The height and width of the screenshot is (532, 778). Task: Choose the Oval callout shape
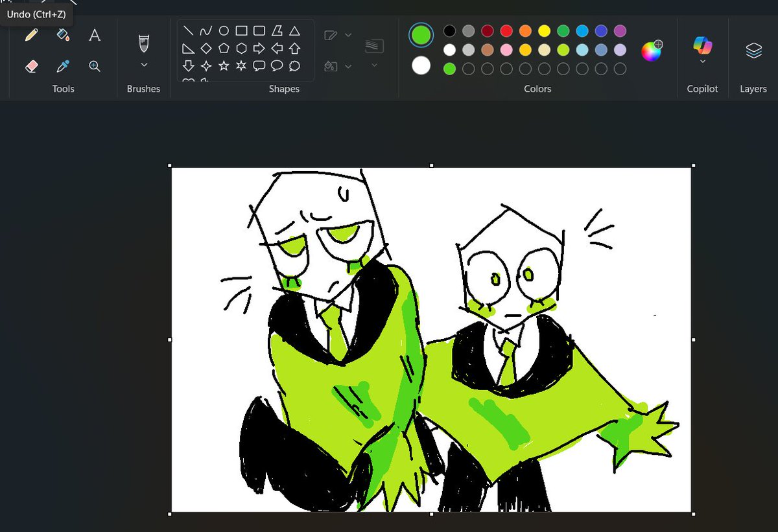(277, 65)
